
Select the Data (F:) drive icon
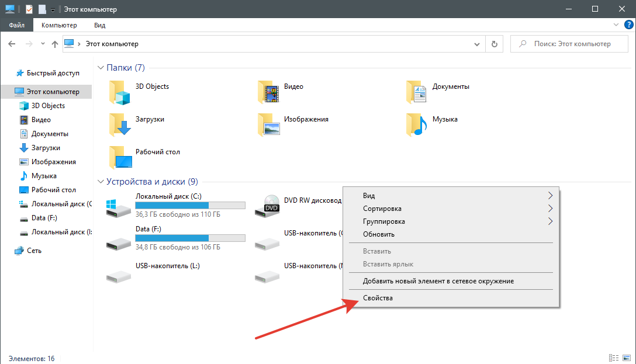click(x=119, y=243)
